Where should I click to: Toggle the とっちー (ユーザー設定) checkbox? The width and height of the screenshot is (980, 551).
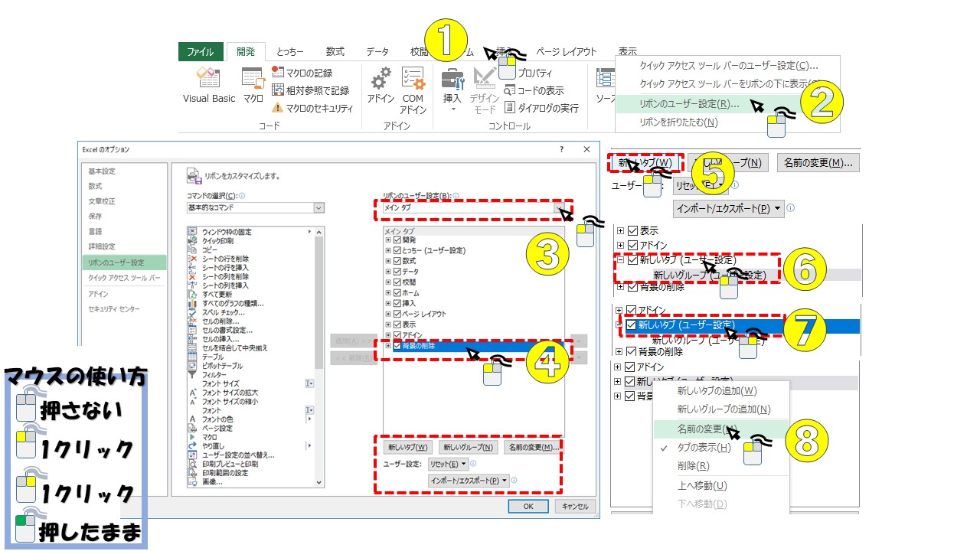coord(397,250)
